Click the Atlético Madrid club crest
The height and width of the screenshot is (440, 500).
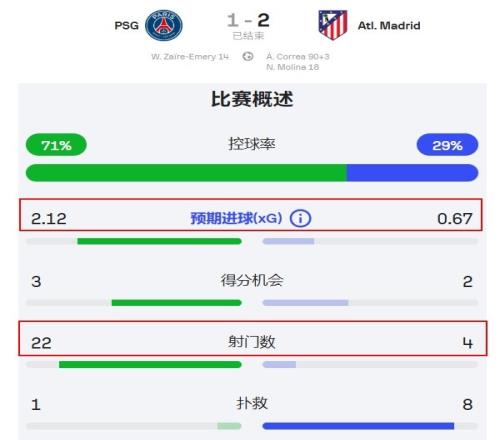point(333,25)
